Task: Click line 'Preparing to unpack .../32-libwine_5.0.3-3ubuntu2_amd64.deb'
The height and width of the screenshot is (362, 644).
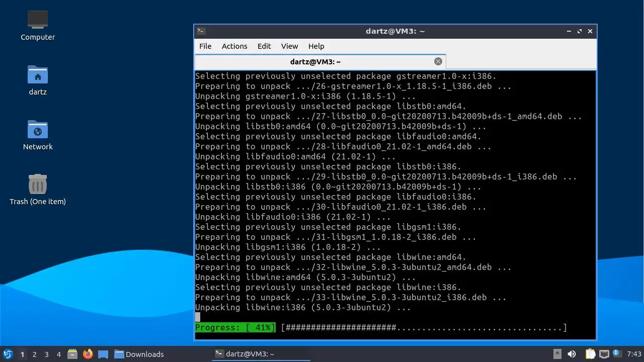Action: [x=353, y=267]
